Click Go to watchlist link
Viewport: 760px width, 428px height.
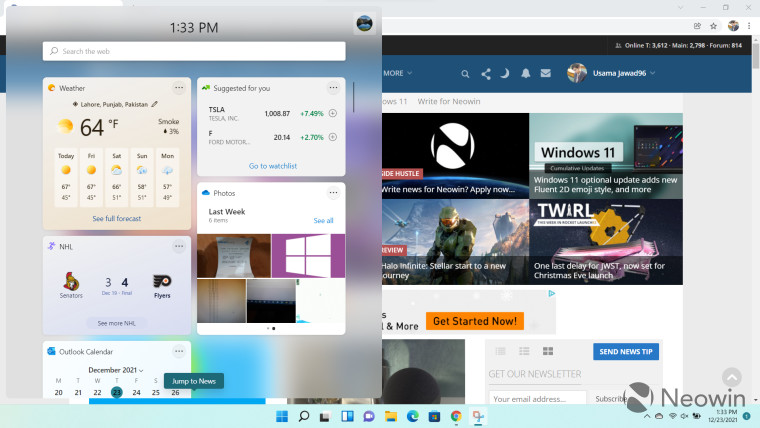click(x=273, y=166)
